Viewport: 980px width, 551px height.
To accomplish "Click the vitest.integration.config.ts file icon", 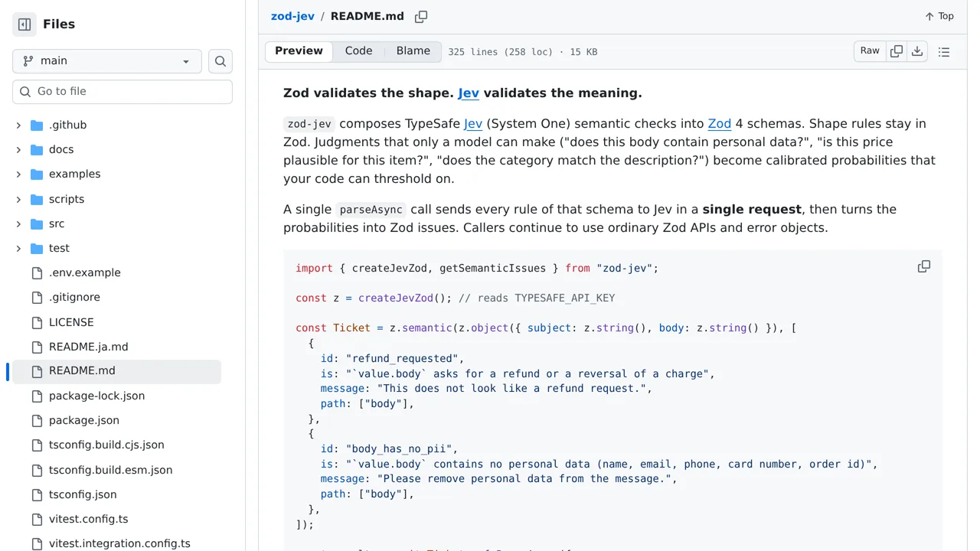I will pos(37,543).
